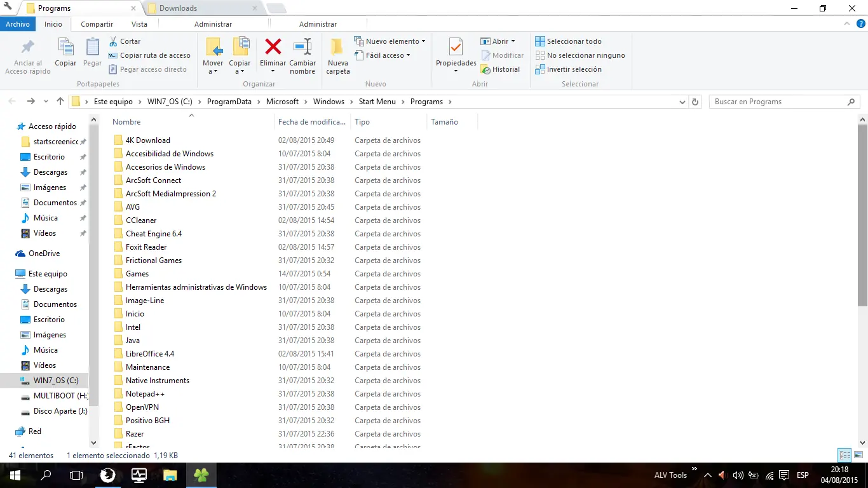Click the wrench settings icon in title bar

point(8,7)
